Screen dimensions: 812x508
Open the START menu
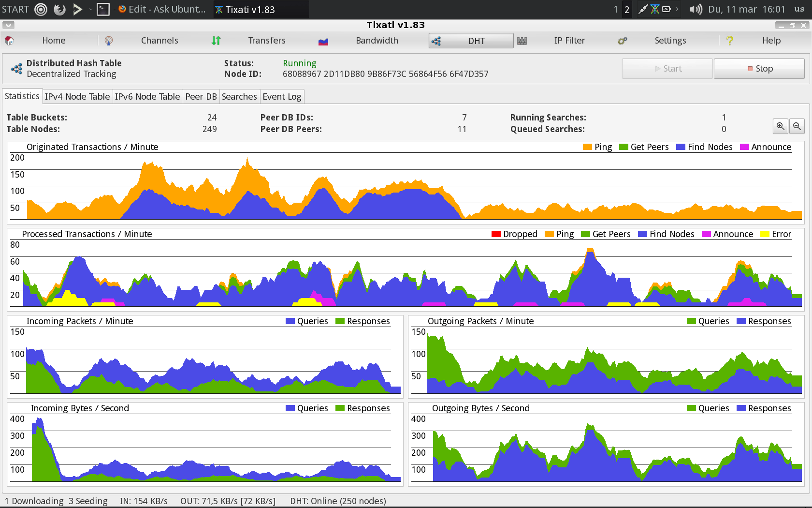click(x=15, y=9)
